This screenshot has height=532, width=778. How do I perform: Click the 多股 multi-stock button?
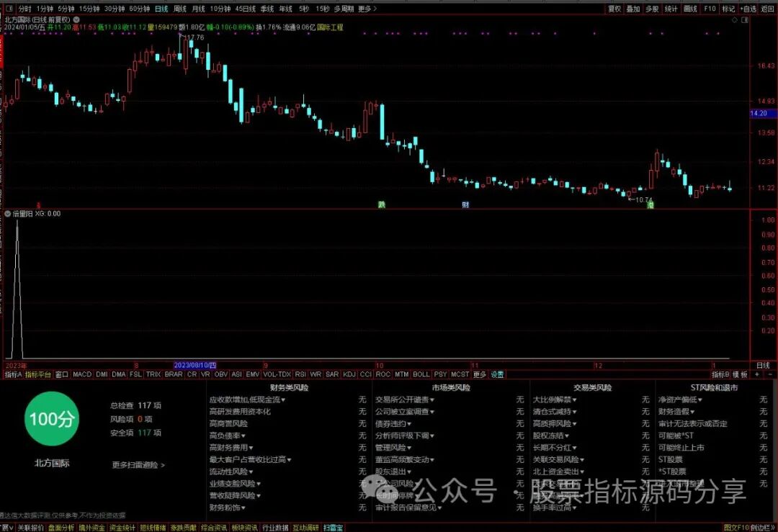[x=652, y=9]
